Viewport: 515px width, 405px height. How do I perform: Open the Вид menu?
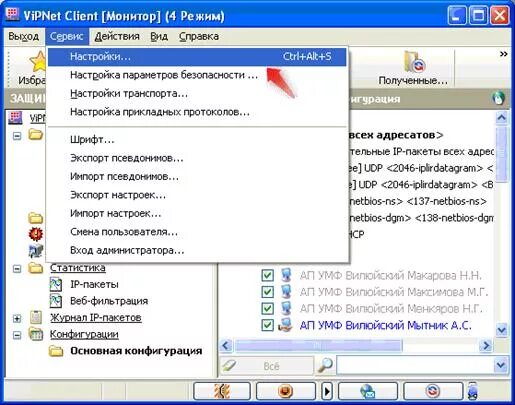point(159,36)
